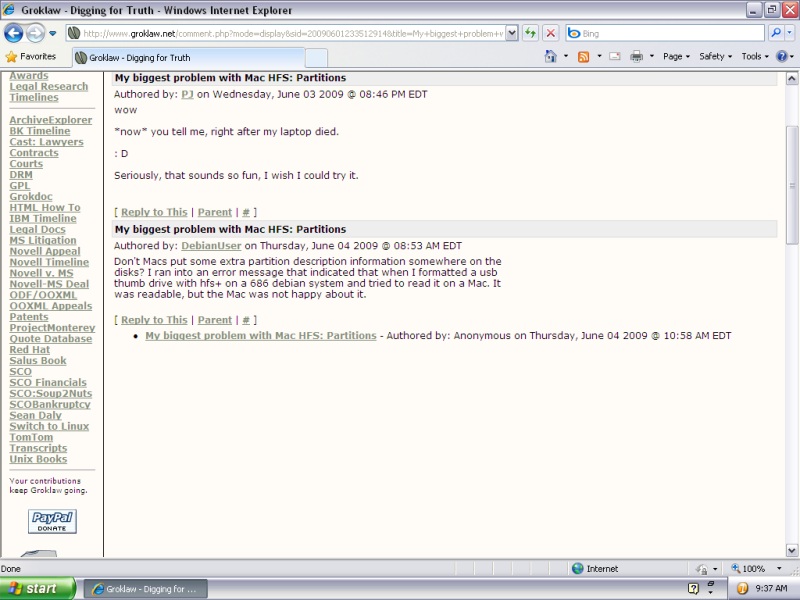Open the Switch to Linux link
This screenshot has width=800, height=600.
coord(49,427)
